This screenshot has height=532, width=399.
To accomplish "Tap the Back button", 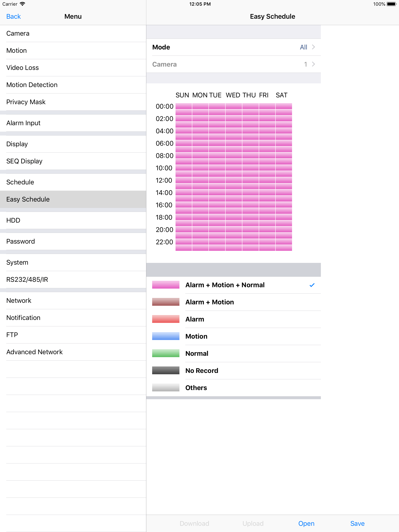I will coord(13,16).
